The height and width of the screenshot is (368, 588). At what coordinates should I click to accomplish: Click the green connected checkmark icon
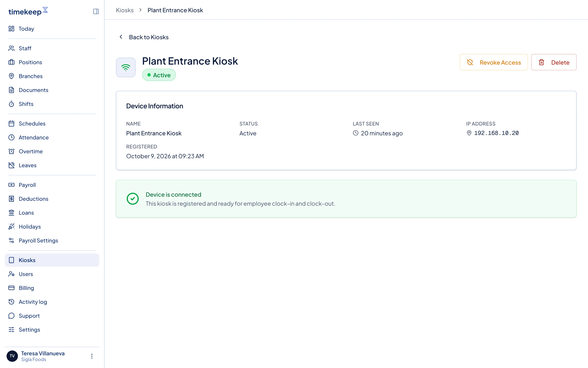tap(133, 199)
